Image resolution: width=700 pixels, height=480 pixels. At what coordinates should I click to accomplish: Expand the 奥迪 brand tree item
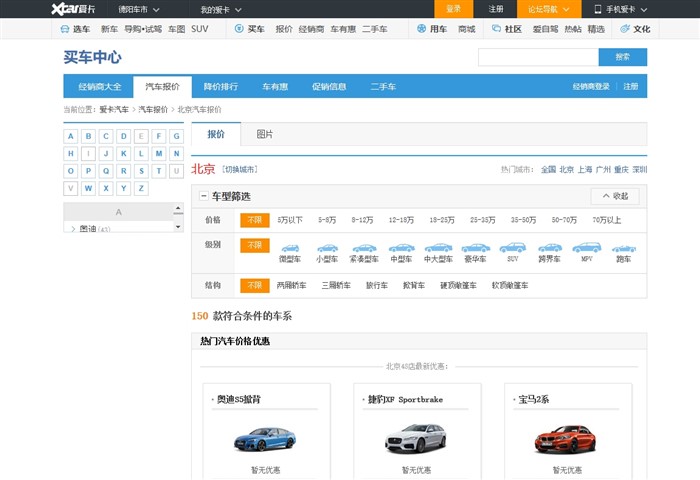click(x=73, y=229)
